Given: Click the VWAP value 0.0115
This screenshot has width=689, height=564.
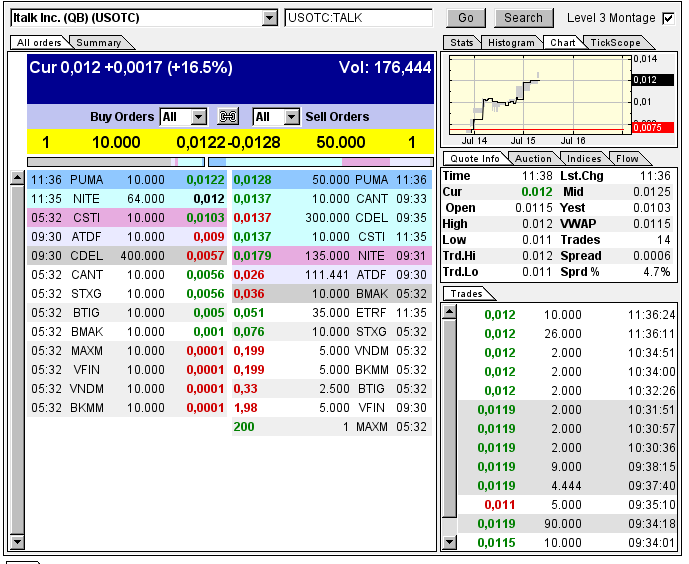Looking at the screenshot, I should 652,224.
